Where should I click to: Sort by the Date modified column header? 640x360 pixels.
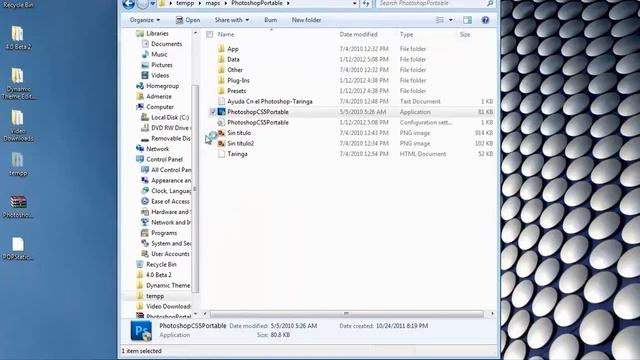click(358, 35)
